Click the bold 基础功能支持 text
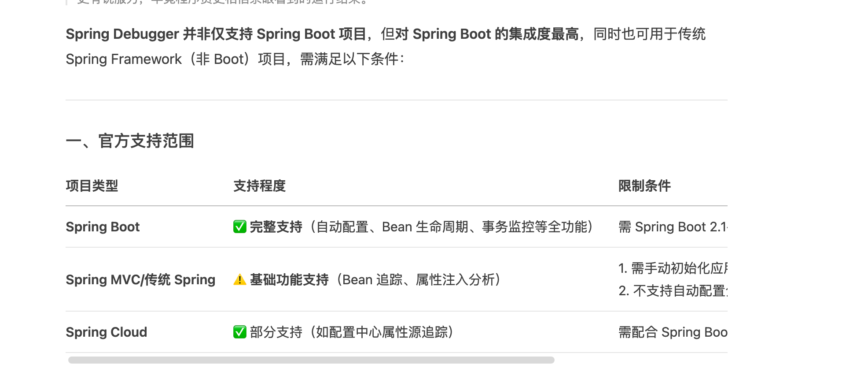The width and height of the screenshot is (868, 379). point(289,280)
